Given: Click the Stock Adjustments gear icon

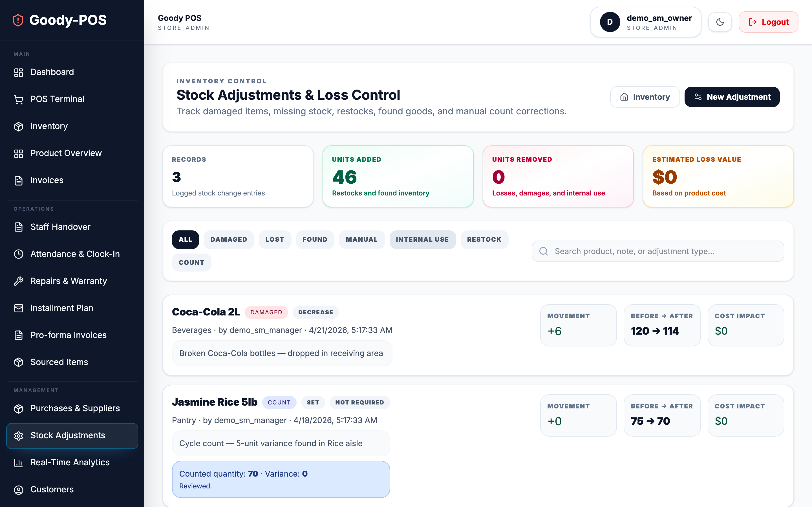Looking at the screenshot, I should click(x=18, y=435).
